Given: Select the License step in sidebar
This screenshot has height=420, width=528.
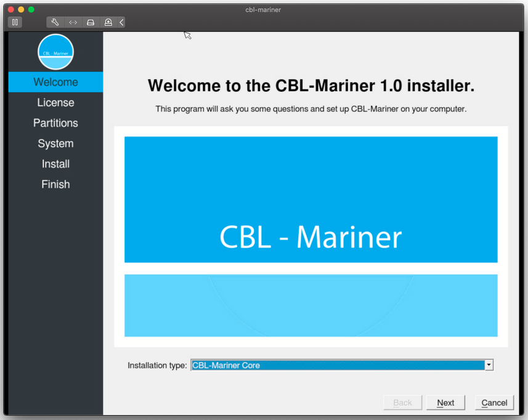Looking at the screenshot, I should point(55,103).
